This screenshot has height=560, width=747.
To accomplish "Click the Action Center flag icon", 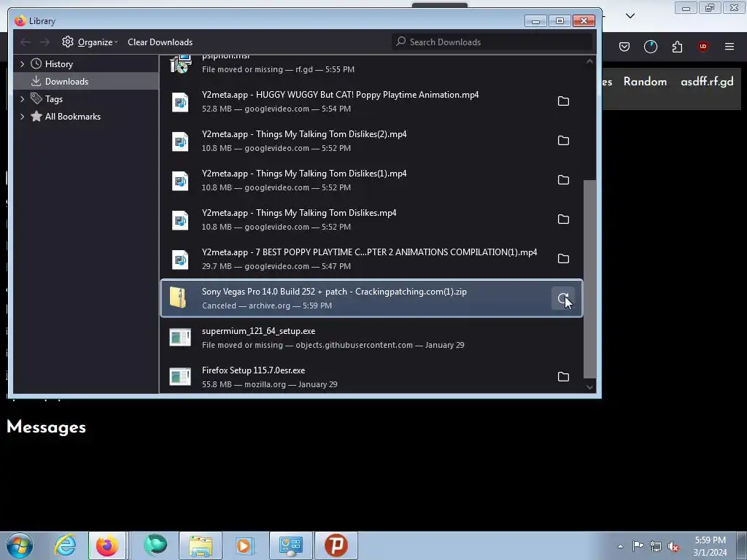I will pos(638,545).
